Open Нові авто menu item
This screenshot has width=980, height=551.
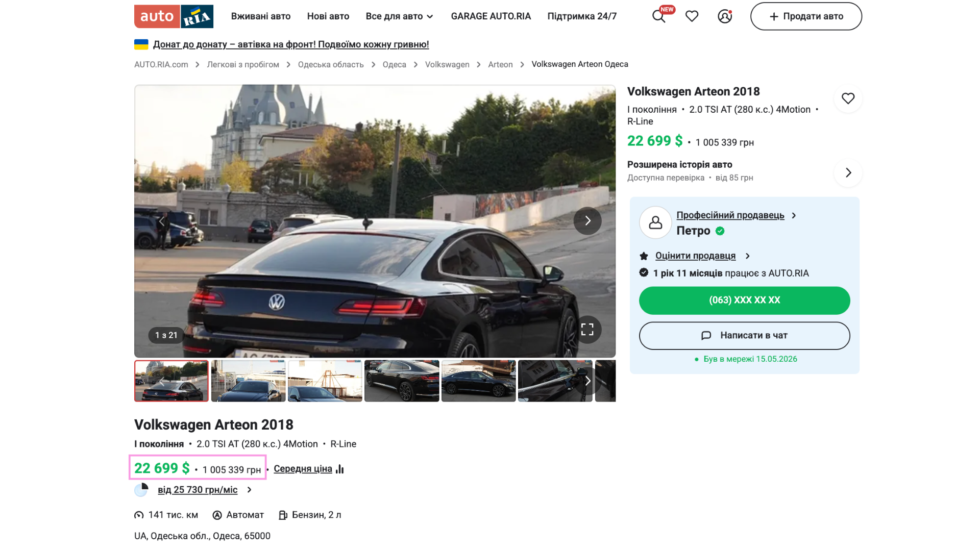pyautogui.click(x=328, y=16)
